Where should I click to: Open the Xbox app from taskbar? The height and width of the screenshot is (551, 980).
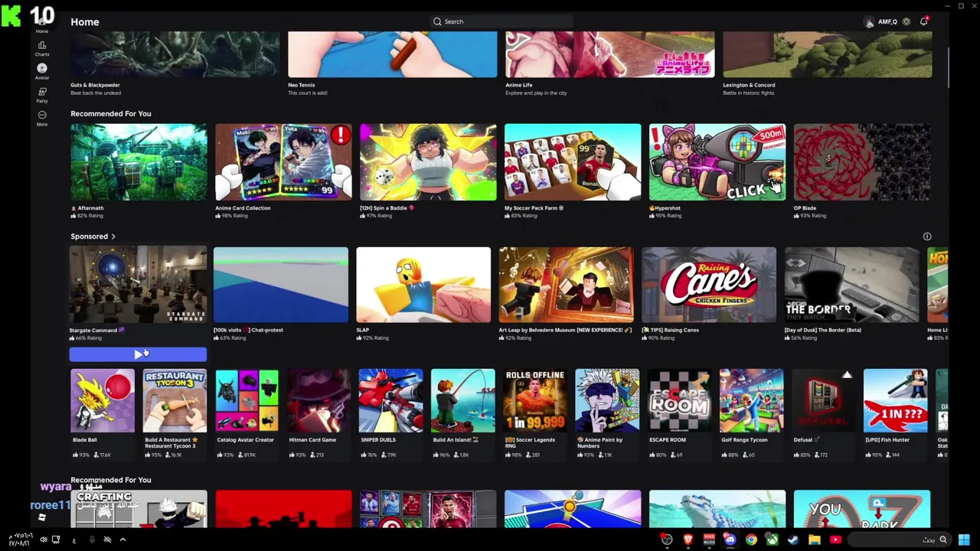(x=773, y=540)
